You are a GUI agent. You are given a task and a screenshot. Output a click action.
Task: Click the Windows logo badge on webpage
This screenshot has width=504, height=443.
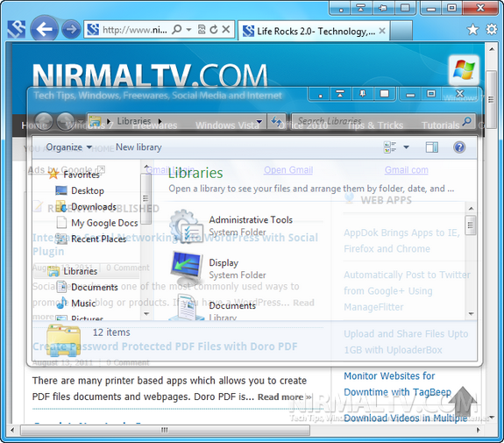coord(464,70)
